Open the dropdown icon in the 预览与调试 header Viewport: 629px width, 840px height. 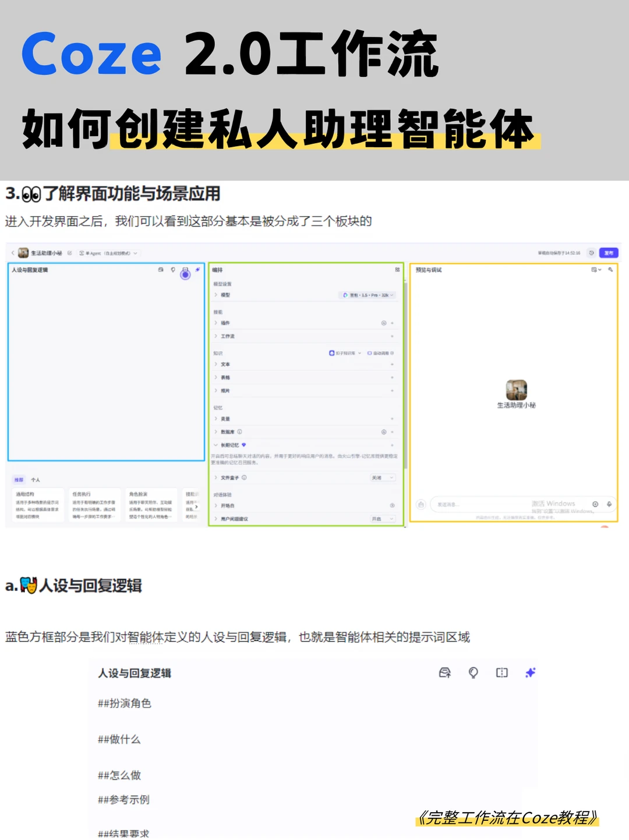pyautogui.click(x=596, y=270)
